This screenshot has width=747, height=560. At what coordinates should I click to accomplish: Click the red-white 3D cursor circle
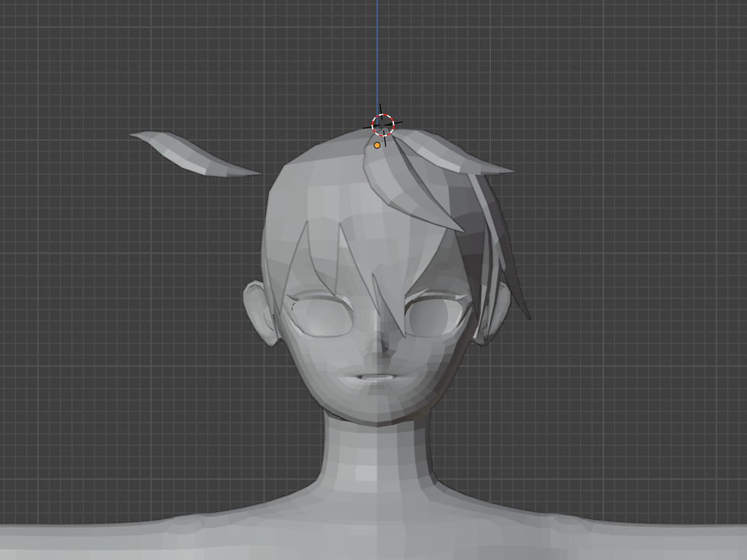click(x=383, y=125)
